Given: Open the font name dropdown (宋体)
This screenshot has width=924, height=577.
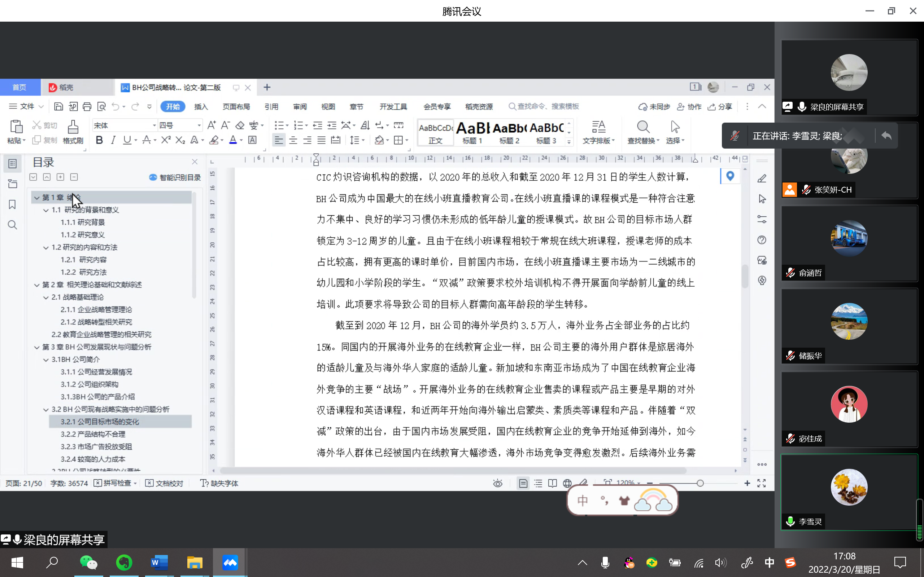Looking at the screenshot, I should pos(154,125).
